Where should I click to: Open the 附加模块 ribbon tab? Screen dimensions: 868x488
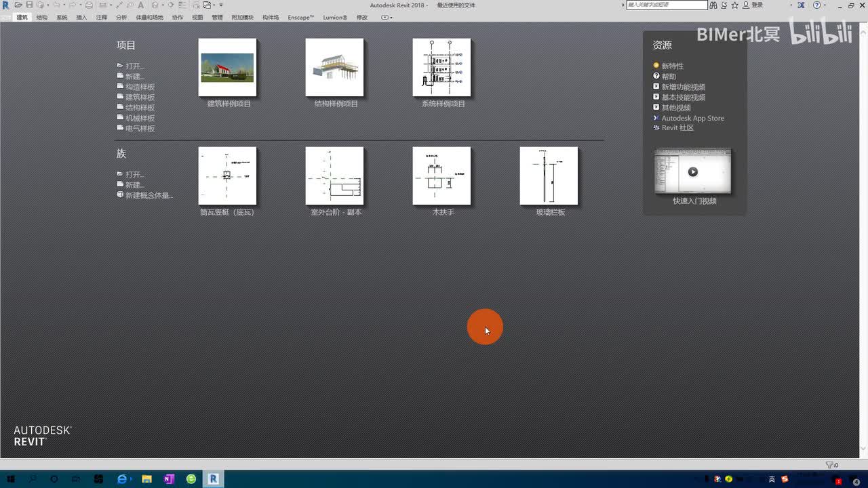[243, 18]
